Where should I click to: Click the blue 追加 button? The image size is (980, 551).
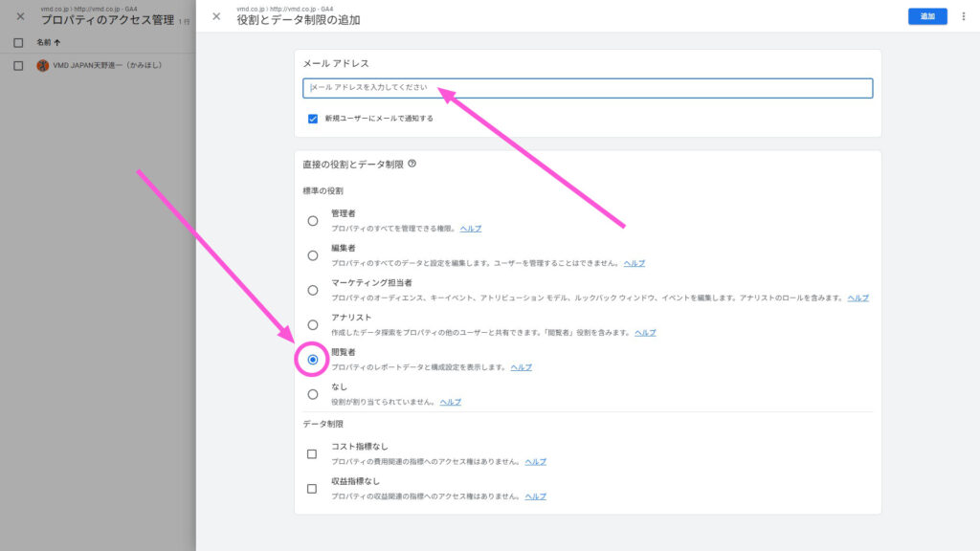click(926, 16)
